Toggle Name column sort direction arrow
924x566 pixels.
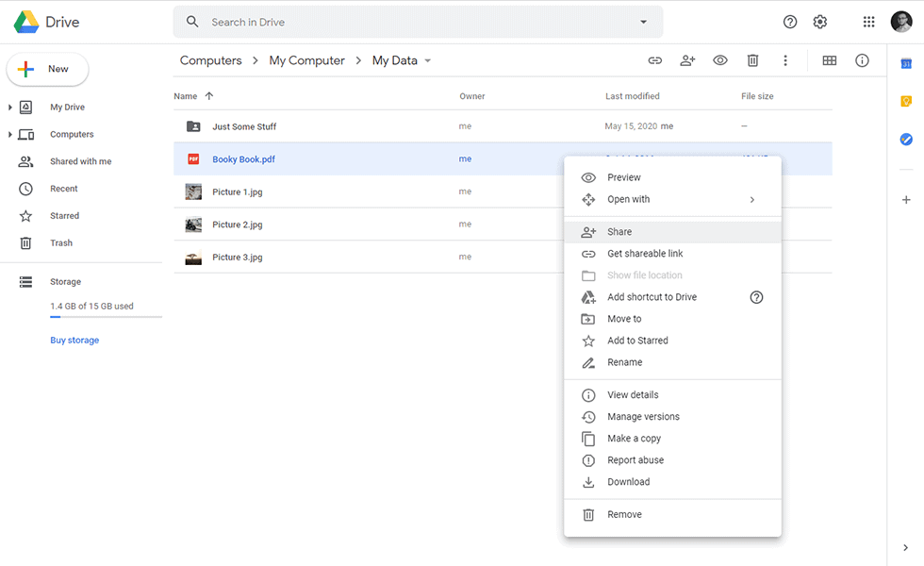point(209,95)
